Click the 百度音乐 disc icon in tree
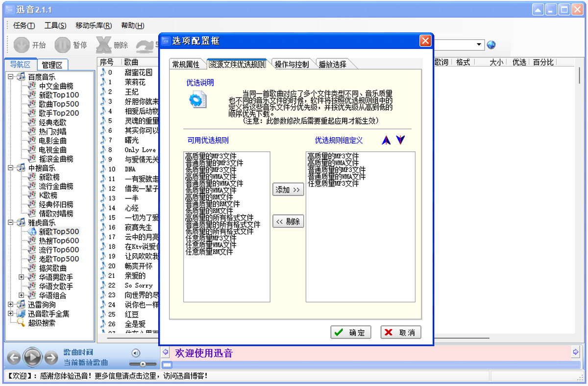588x386 pixels. tap(21, 77)
